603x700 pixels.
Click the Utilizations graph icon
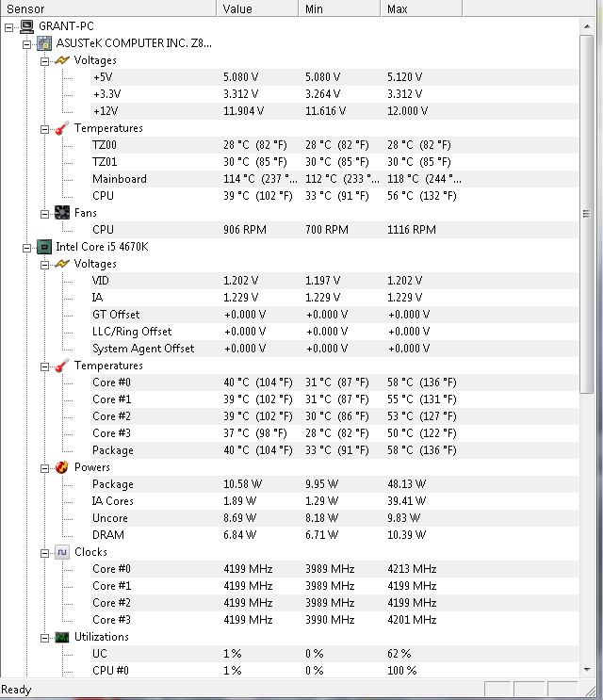pos(62,637)
